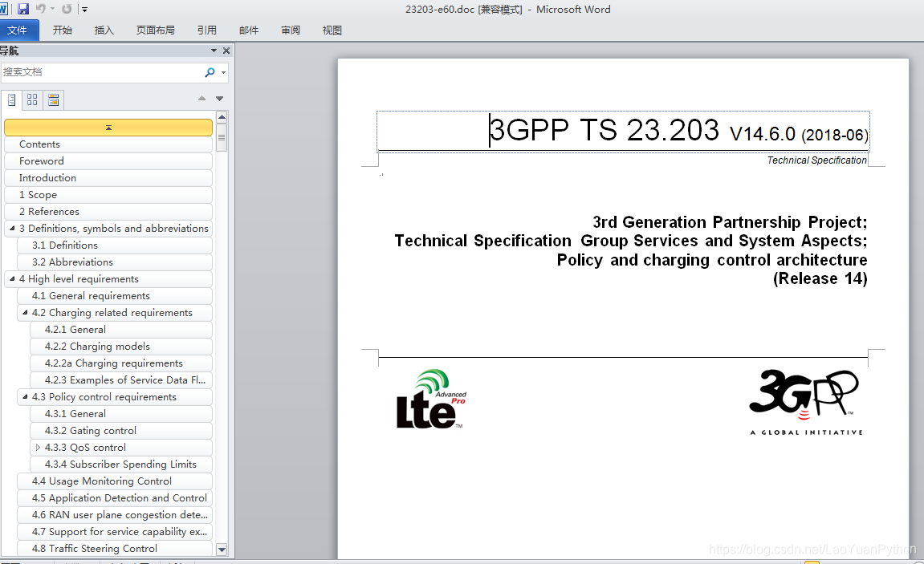Screen dimensions: 924x564
Task: Go to 4.8 Traffic Steering Control
Action: coord(115,549)
